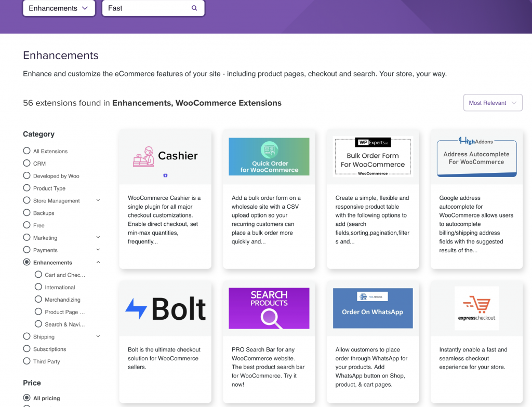Click the small badge under Cashier logo

165,175
